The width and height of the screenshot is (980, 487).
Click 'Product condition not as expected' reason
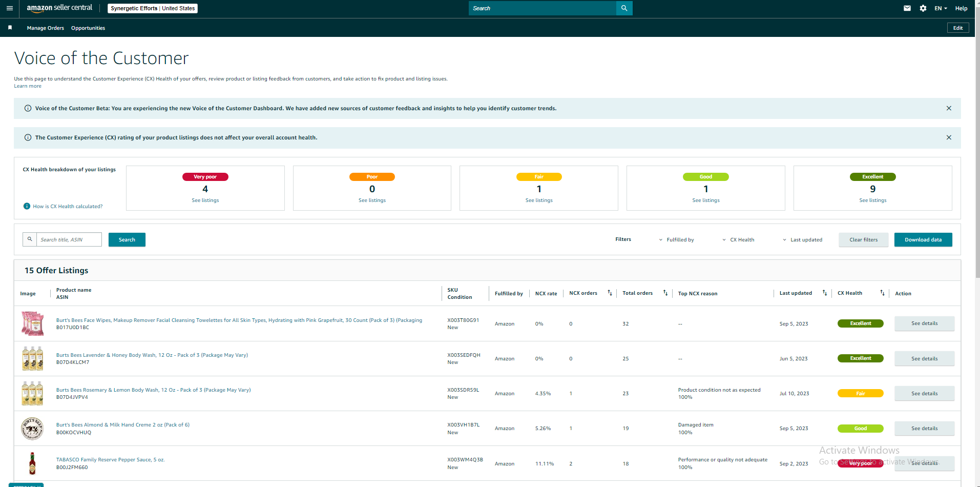pyautogui.click(x=719, y=390)
